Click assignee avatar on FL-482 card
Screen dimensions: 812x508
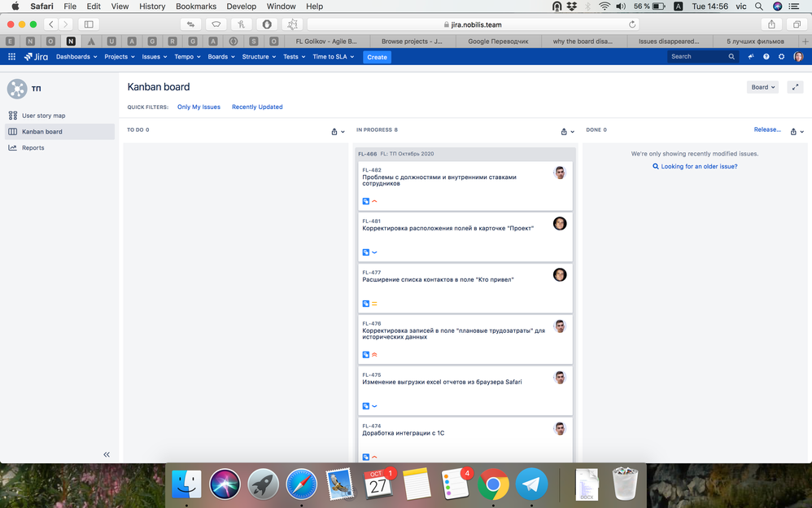(560, 173)
